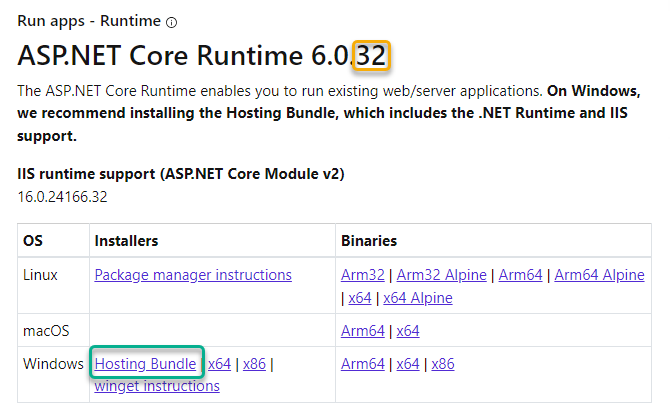Viewport: 670px width, 406px height.
Task: Download the macOS Arm64 binary
Action: pos(364,331)
